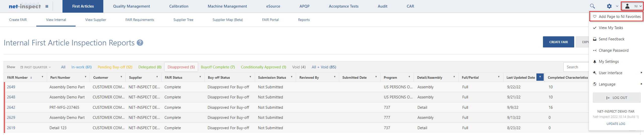Image resolution: width=644 pixels, height=135 pixels.
Task: Go to Reports subtab
Action: point(304,20)
